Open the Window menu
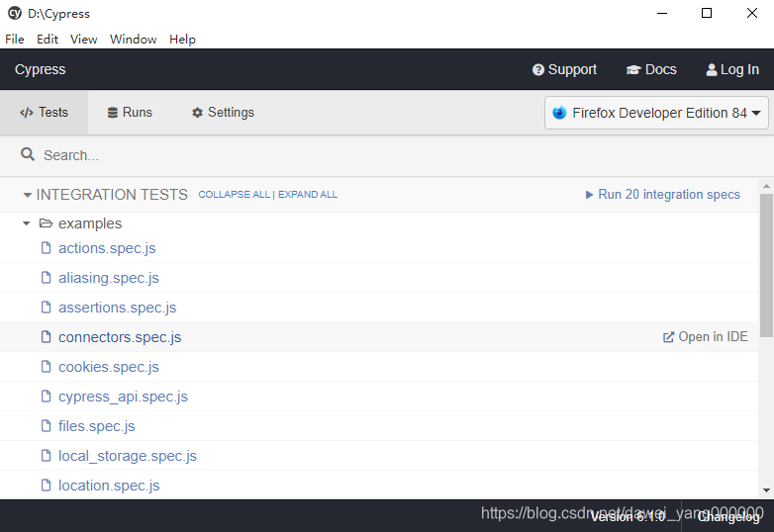The height and width of the screenshot is (532, 774). 134,40
